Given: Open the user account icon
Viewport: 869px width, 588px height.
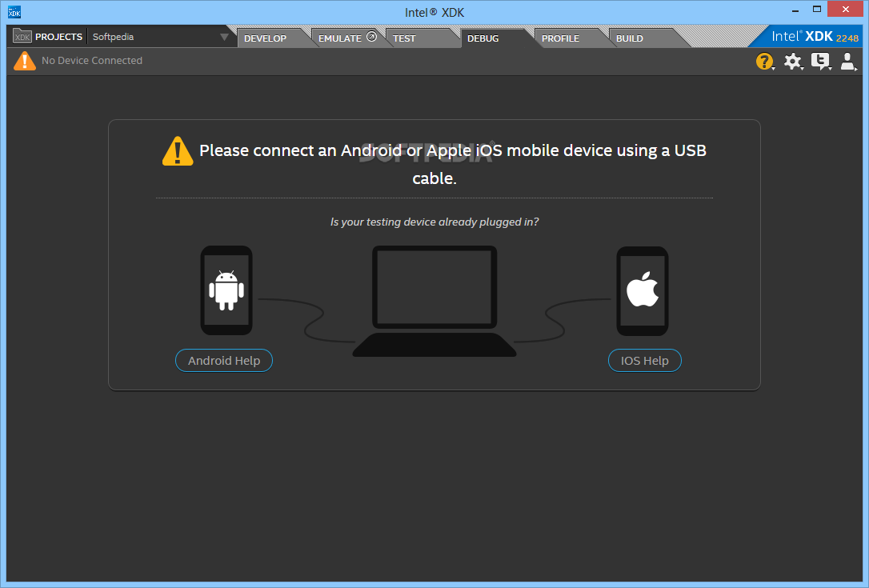Looking at the screenshot, I should coord(847,61).
